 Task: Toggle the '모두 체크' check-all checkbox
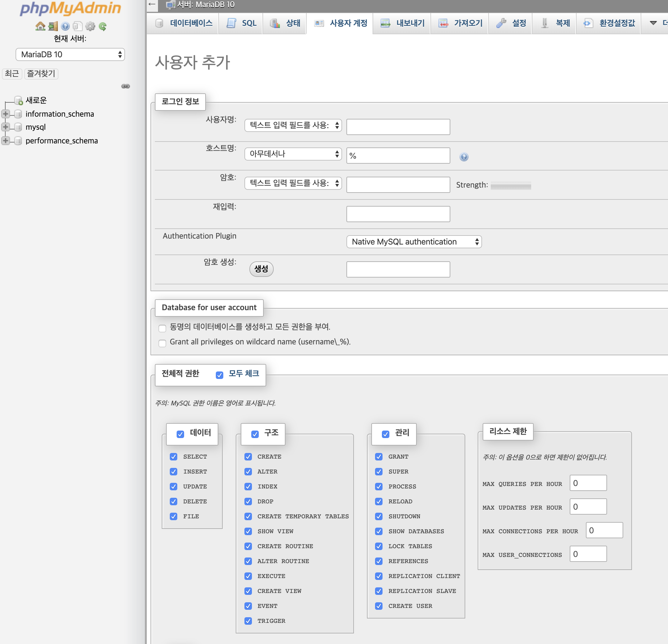click(x=220, y=375)
